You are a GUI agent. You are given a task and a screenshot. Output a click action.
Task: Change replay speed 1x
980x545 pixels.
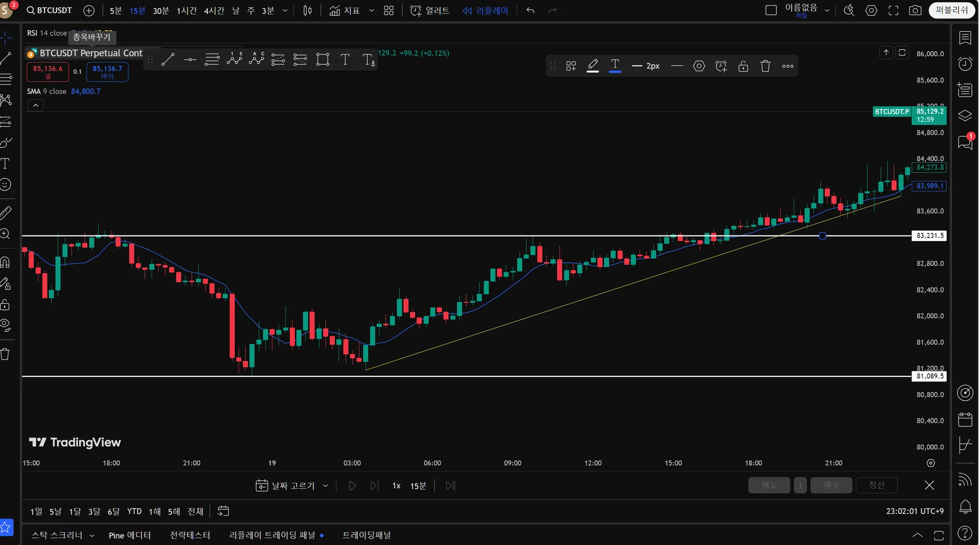tap(397, 486)
